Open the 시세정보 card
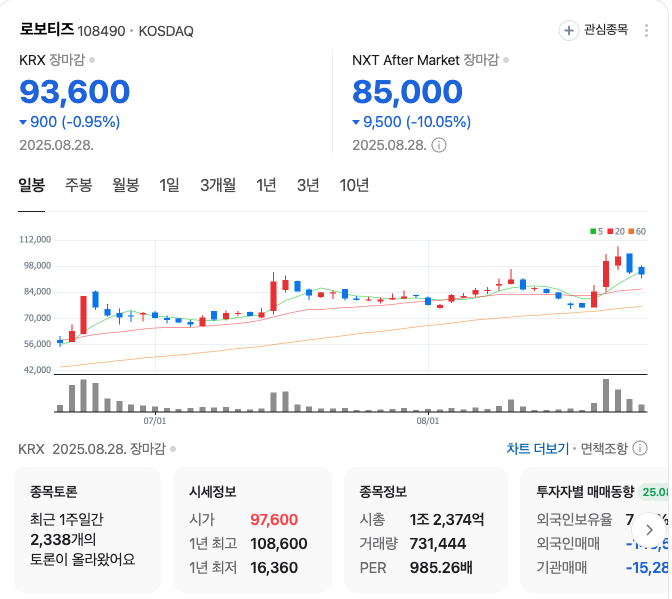Screen dimensions: 672x599 [x=252, y=530]
